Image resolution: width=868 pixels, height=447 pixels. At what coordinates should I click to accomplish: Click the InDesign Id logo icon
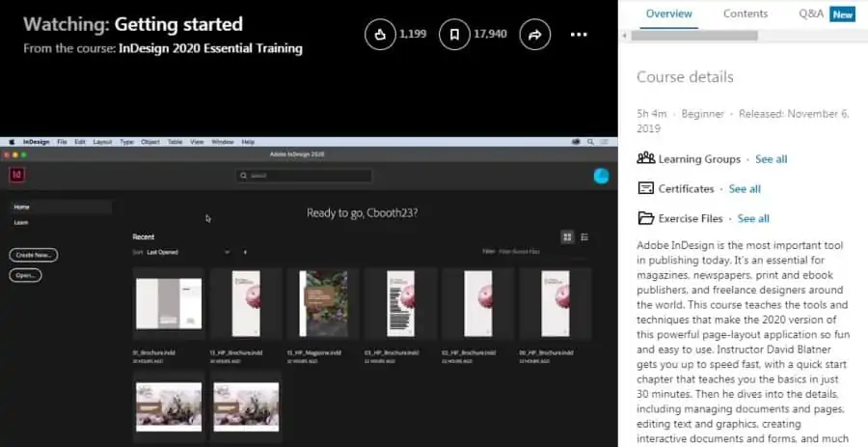tap(17, 175)
